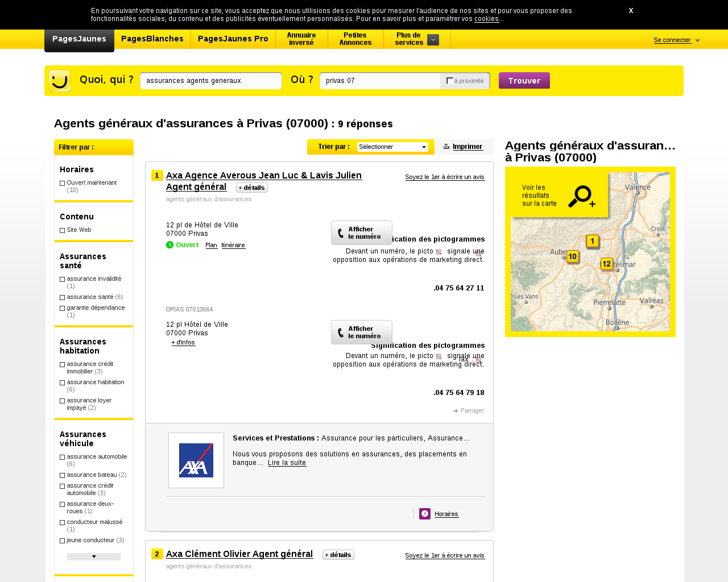Click the Partager link
728x582 pixels.
tap(472, 410)
